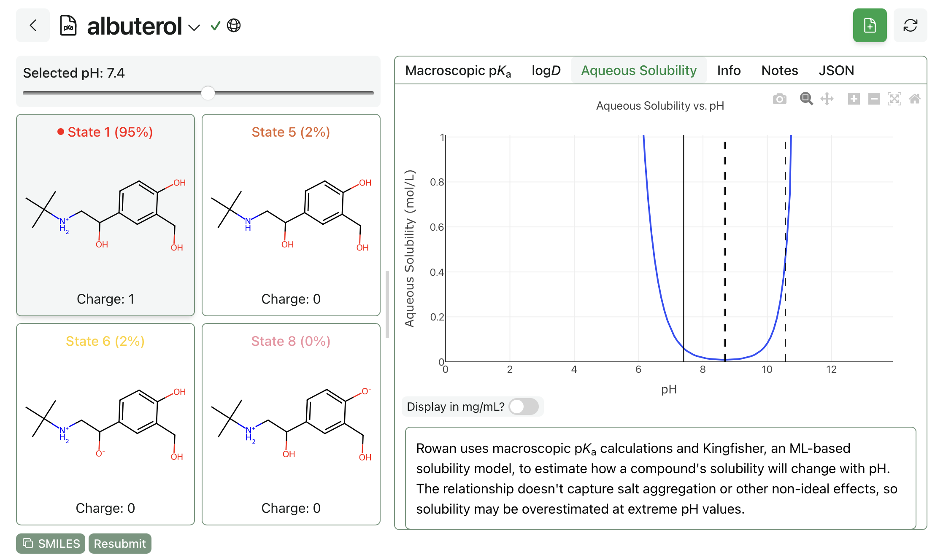Open the Notes tab
This screenshot has height=560, width=935.
780,70
